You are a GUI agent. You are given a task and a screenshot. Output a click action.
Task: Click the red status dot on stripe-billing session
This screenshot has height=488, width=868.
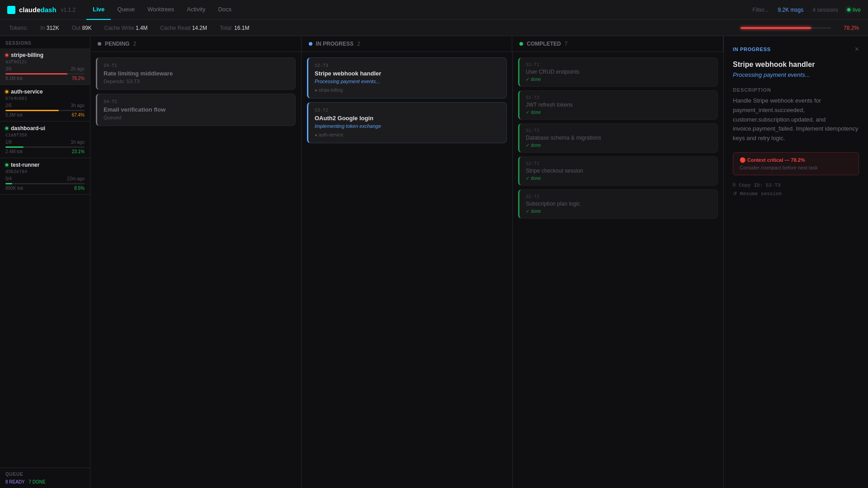pyautogui.click(x=6, y=55)
